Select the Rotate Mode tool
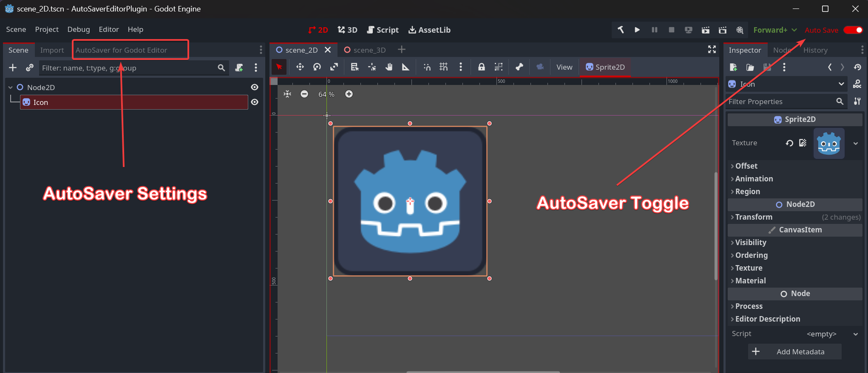This screenshot has width=868, height=373. pos(317,67)
